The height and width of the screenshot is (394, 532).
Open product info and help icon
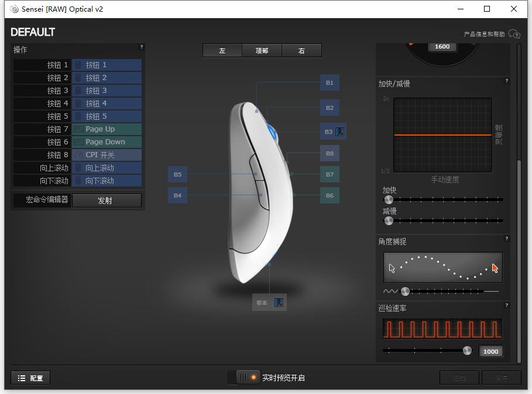tap(514, 34)
